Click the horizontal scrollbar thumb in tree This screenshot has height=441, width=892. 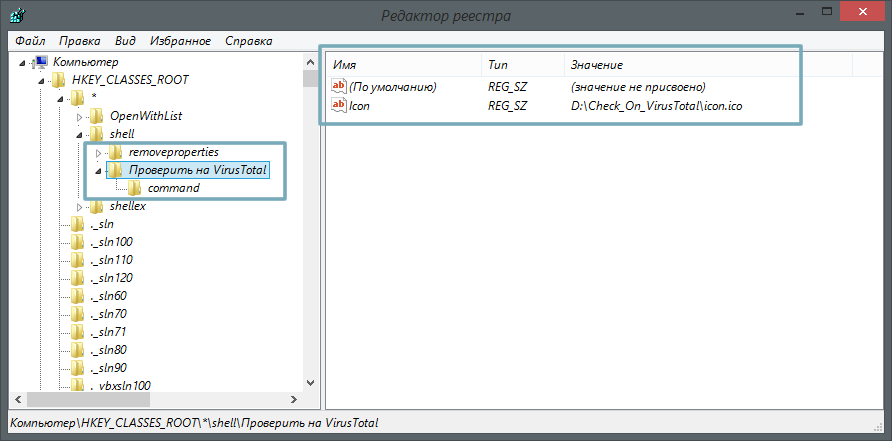[x=88, y=399]
